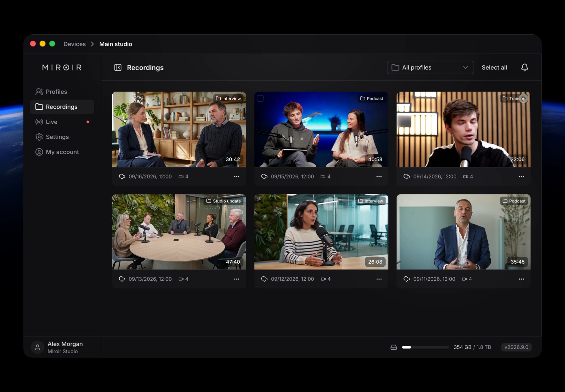Open more options for 09/15/2026 recording
The width and height of the screenshot is (565, 392).
[x=379, y=176]
